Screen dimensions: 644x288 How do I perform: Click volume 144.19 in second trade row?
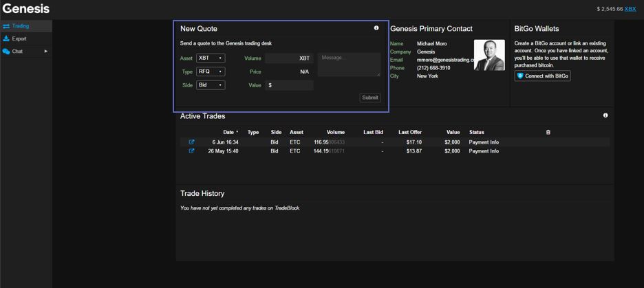click(330, 151)
